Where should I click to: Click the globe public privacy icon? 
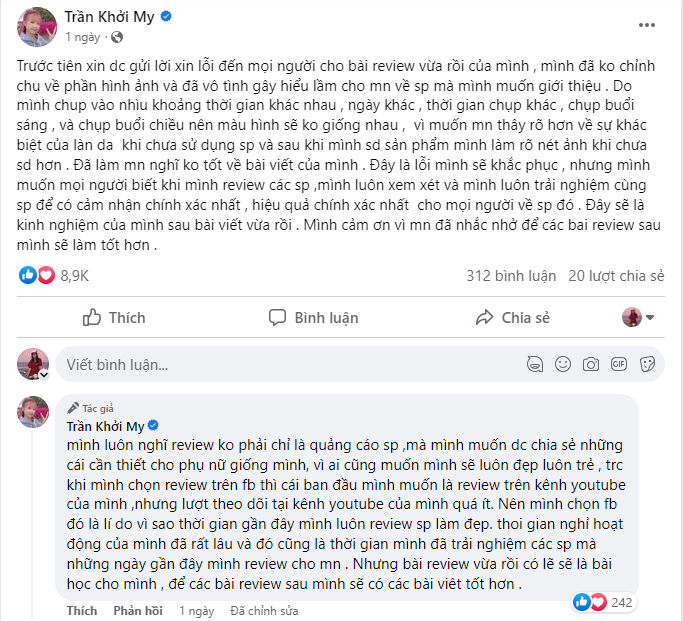(117, 37)
